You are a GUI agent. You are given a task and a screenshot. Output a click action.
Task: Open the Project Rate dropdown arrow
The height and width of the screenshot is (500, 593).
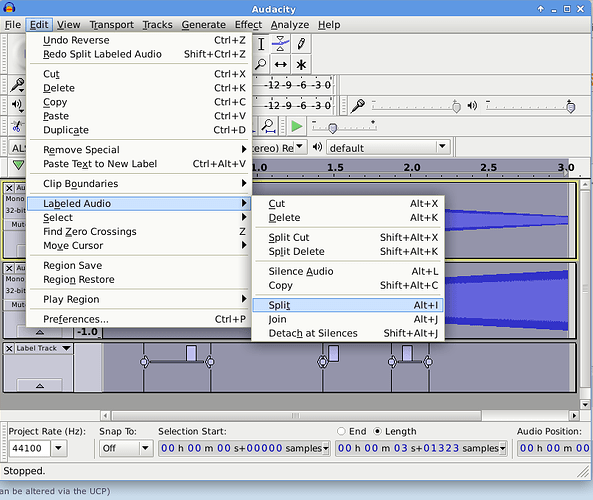[58, 448]
